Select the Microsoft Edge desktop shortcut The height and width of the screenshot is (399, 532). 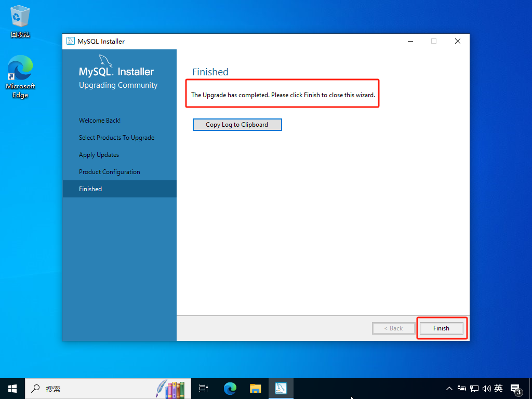[x=20, y=77]
